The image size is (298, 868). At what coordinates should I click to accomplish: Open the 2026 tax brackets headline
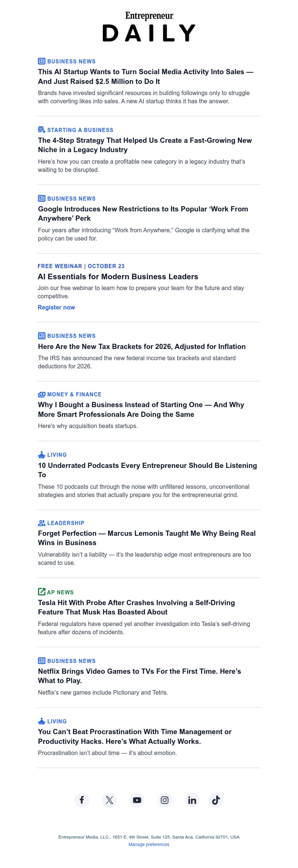(x=142, y=346)
